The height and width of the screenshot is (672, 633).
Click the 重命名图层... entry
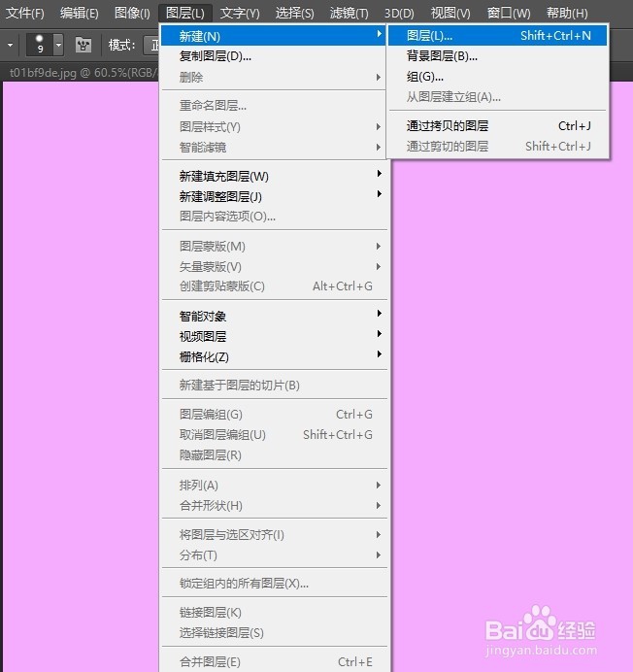coord(275,106)
